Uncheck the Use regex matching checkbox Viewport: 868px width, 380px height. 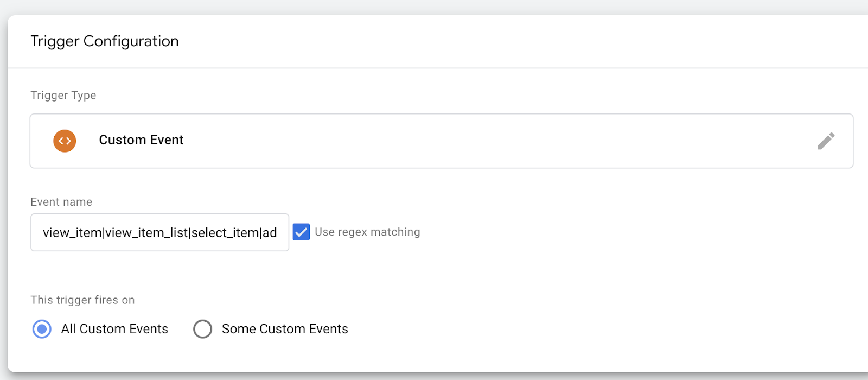(301, 232)
